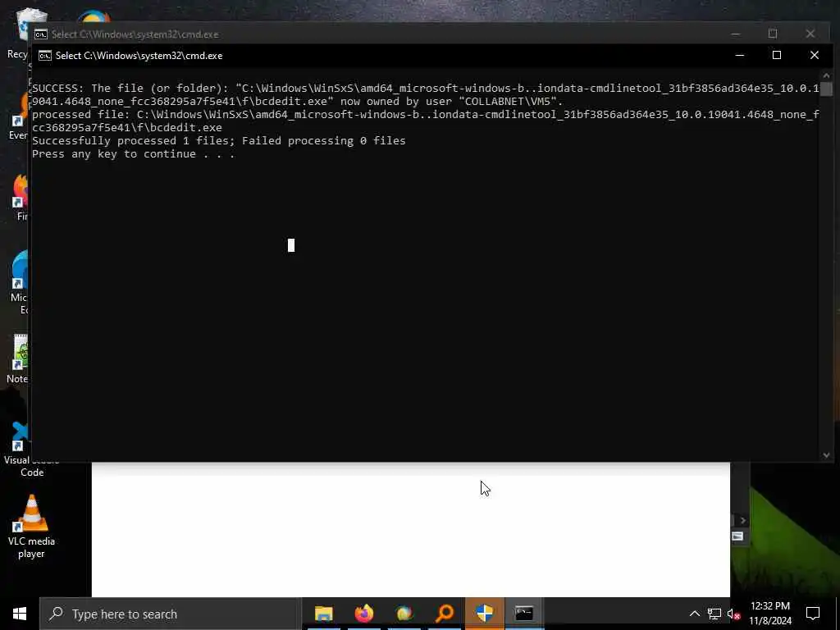Open the round globe browser taskbar icon
This screenshot has width=840, height=630.
pos(404,614)
